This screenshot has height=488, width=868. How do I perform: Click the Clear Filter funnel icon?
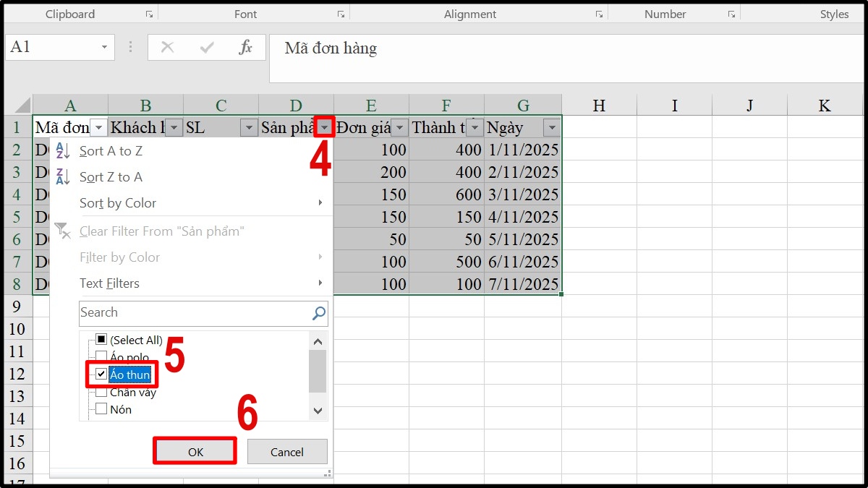click(64, 231)
